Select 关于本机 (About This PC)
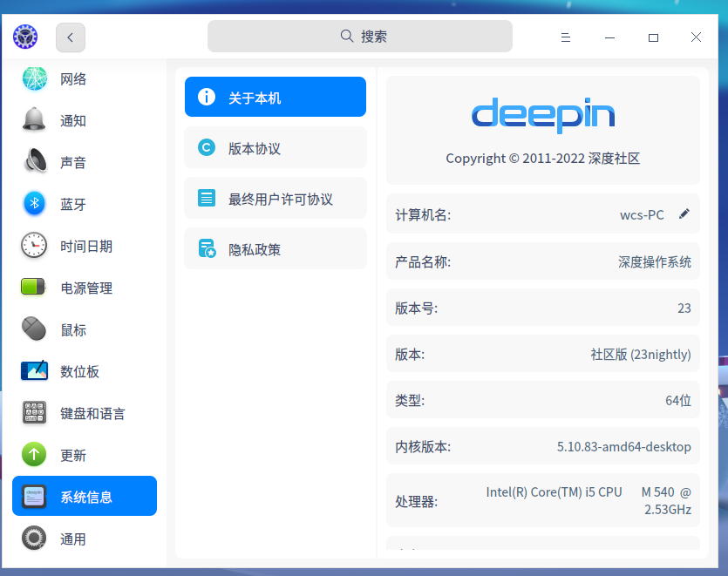 tap(275, 97)
